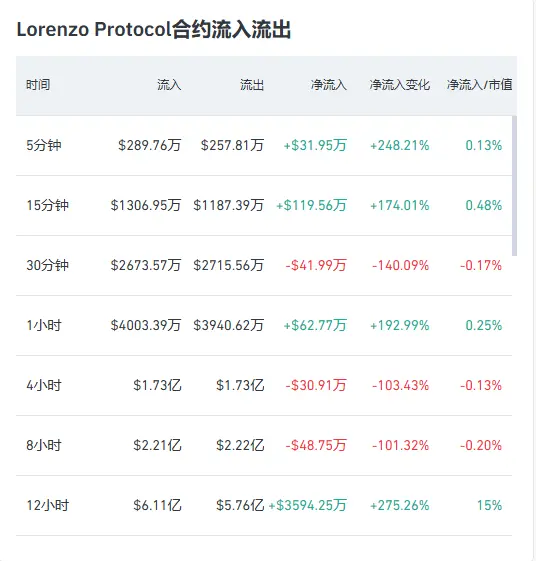Select the 5分钟 time row
Image resolution: width=536 pixels, height=561 pixels.
pos(264,146)
